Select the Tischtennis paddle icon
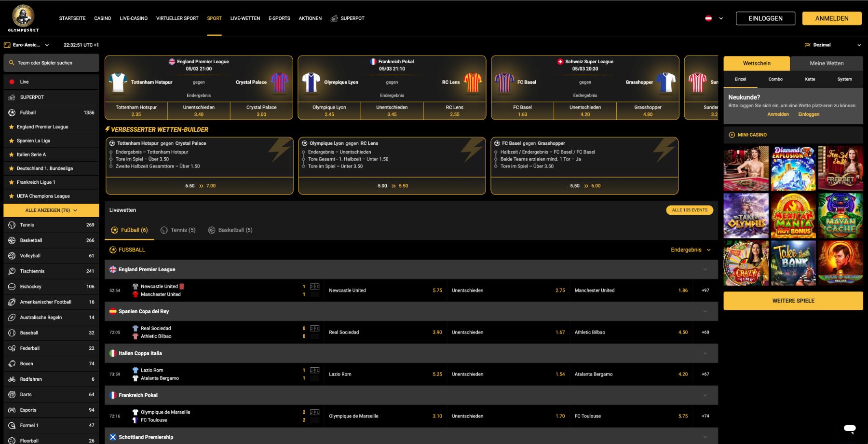The image size is (868, 444). [12, 271]
